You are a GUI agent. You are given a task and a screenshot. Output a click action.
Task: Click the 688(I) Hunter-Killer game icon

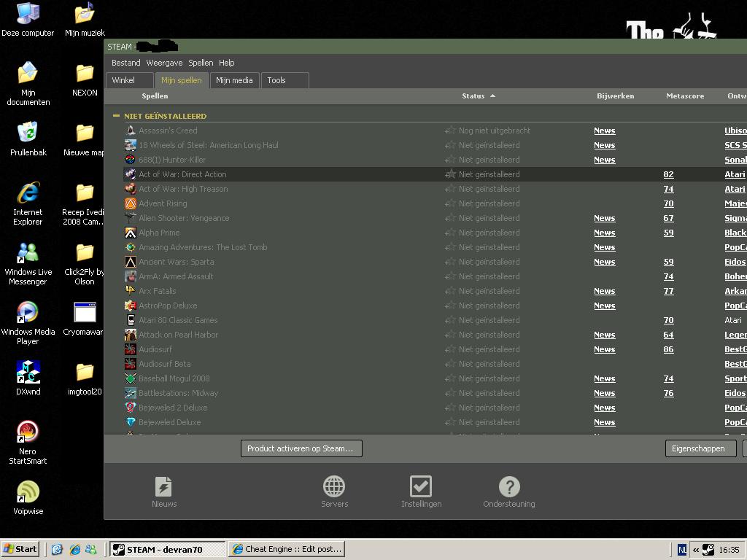pyautogui.click(x=130, y=160)
